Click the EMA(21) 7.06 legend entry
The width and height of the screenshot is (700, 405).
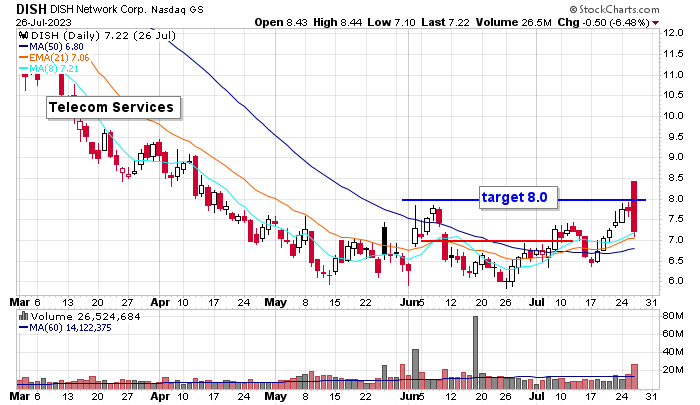tap(59, 58)
